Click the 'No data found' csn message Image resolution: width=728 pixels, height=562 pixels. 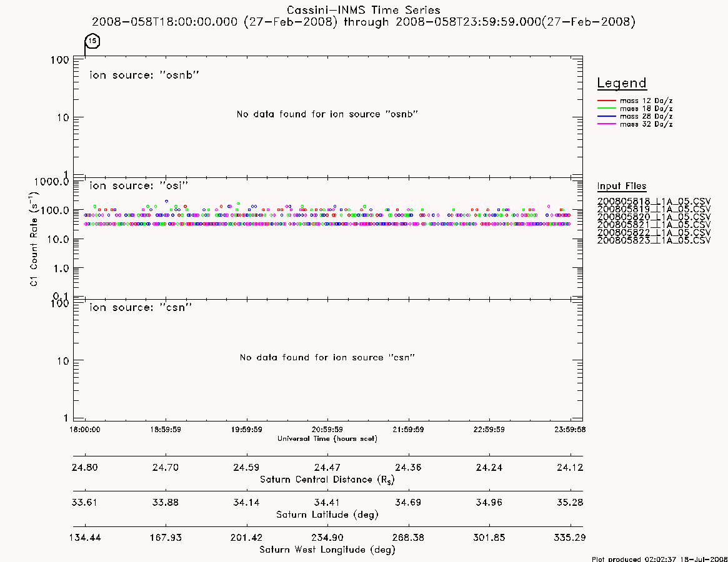[x=327, y=357]
